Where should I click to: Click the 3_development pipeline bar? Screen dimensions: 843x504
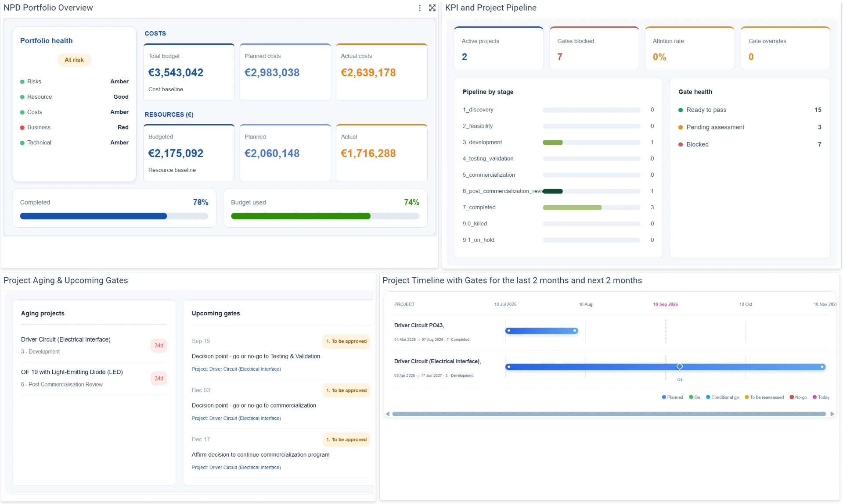point(591,143)
